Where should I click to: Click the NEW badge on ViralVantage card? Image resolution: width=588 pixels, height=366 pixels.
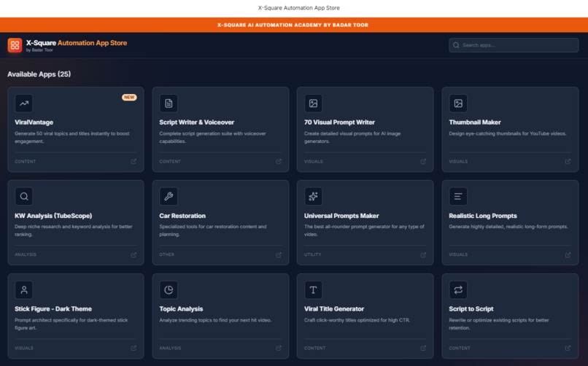click(129, 98)
